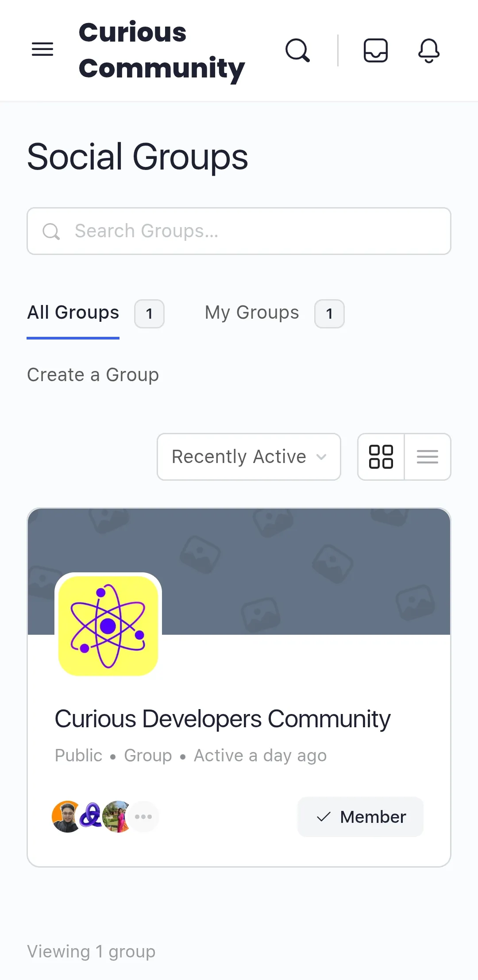Click the Member button
This screenshot has height=980, width=478.
(360, 817)
